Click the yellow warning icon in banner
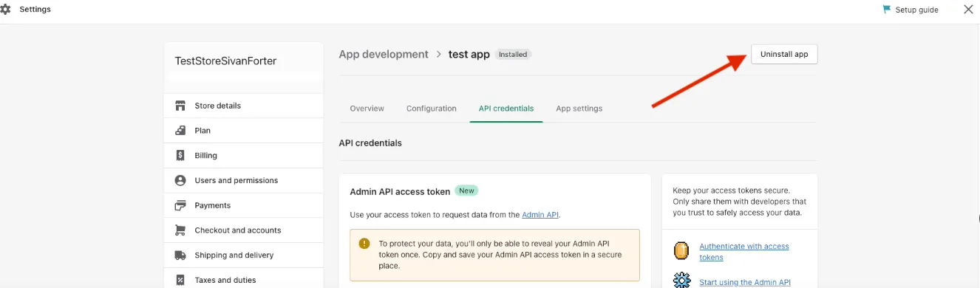980x288 pixels. pos(364,243)
